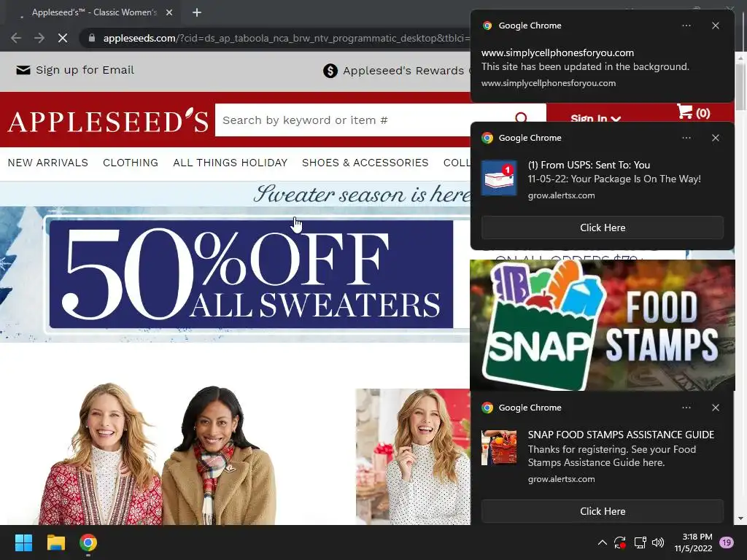Open the Sign up for Email link

[x=85, y=70]
